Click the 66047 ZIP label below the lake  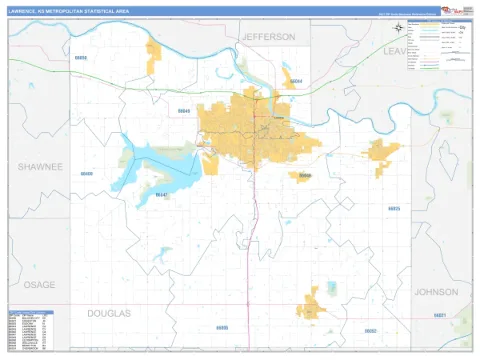(x=161, y=195)
